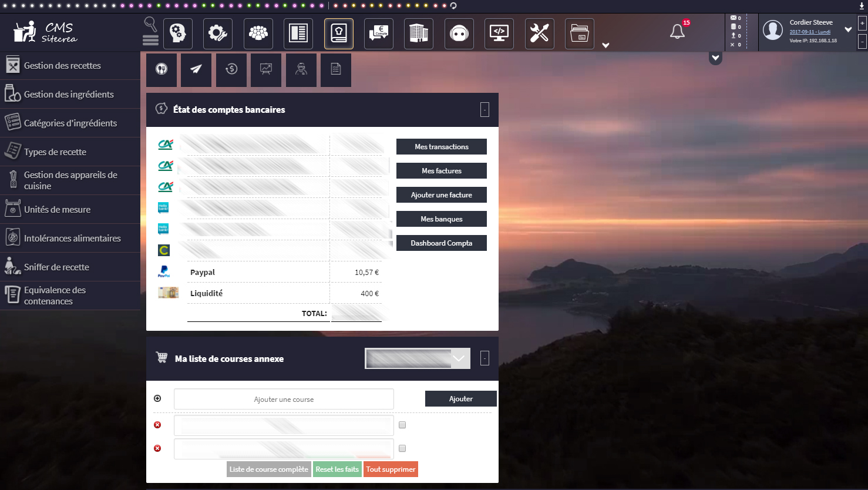Click the notification bell with 15 alerts
This screenshot has height=490, width=868.
[x=677, y=32]
